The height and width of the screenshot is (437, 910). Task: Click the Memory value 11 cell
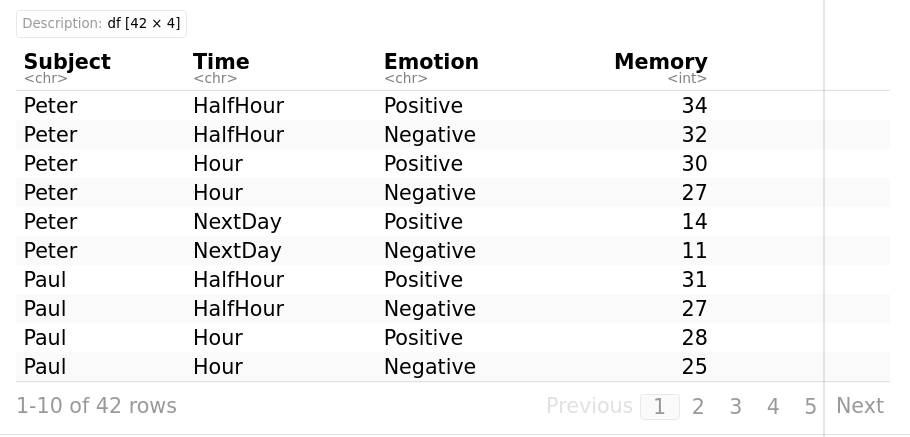[694, 251]
